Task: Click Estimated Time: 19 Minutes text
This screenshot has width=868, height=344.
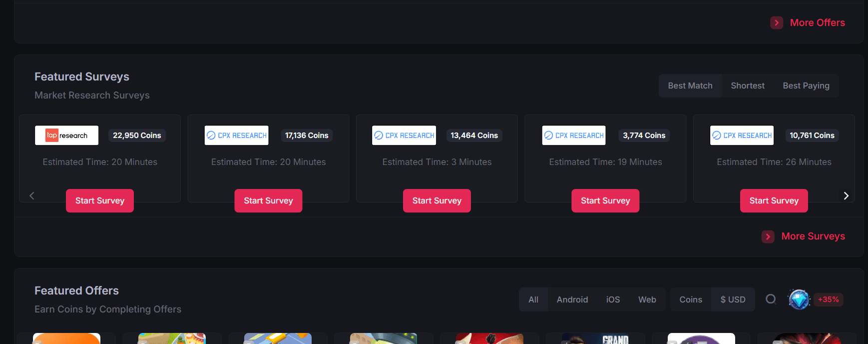Action: tap(605, 162)
